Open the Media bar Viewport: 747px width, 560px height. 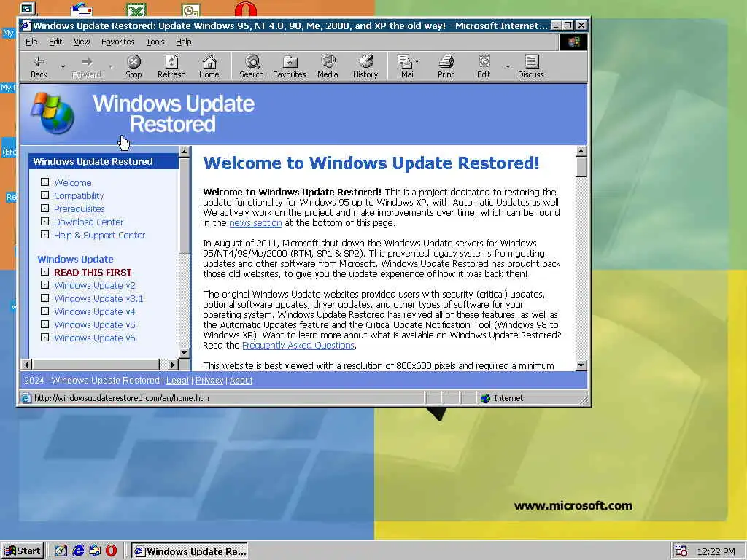328,66
